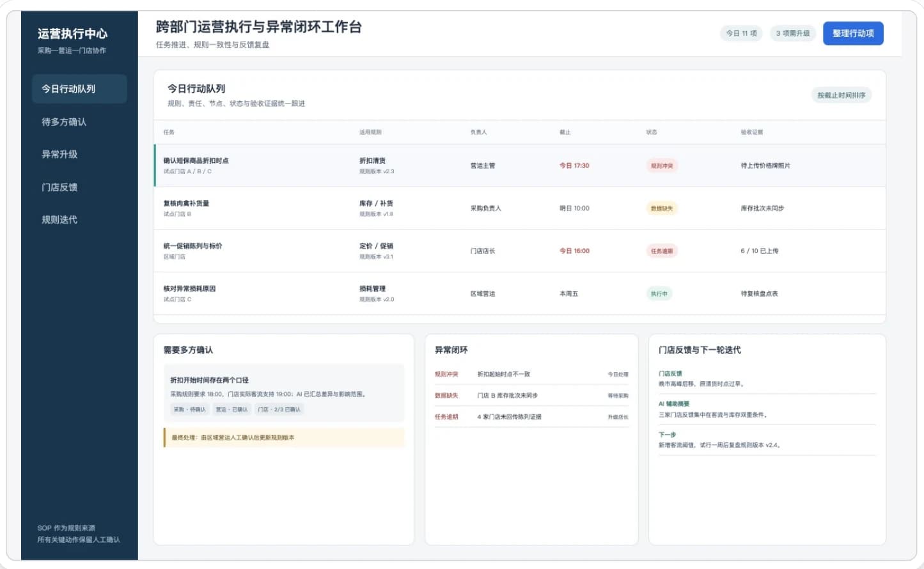Click the 负责人 column header

478,132
